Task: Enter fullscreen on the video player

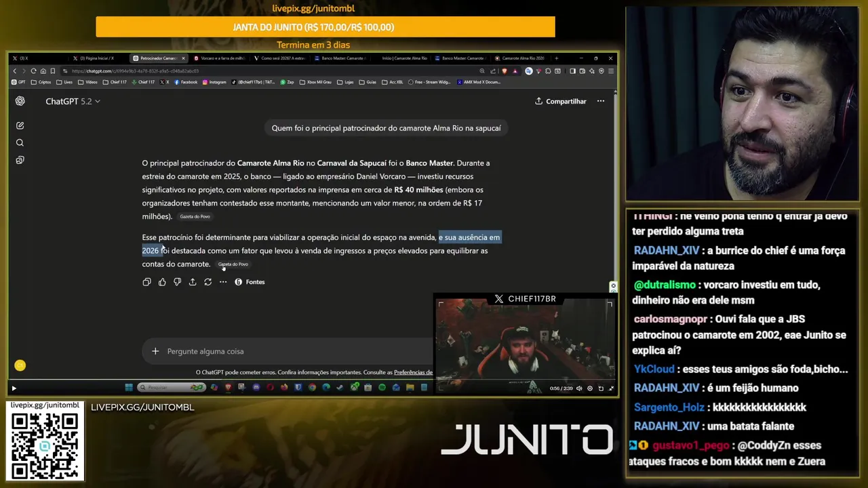Action: [x=612, y=388]
